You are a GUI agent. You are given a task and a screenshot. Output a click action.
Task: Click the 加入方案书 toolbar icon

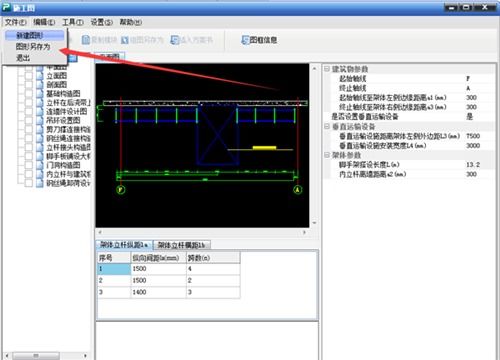click(175, 40)
